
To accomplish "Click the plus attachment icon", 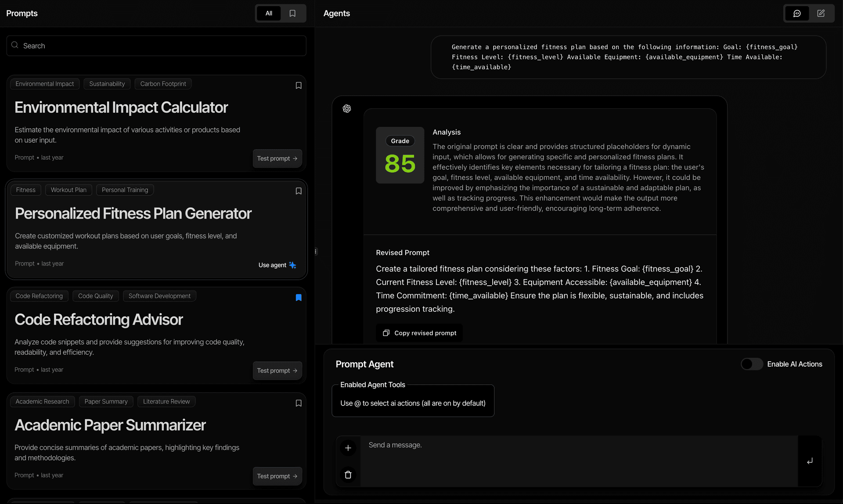I will click(x=348, y=448).
